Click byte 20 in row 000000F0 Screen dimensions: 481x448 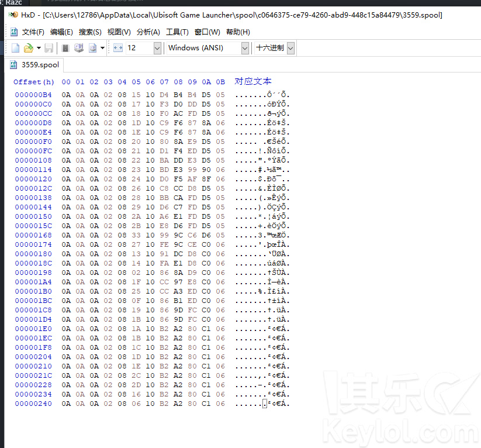pos(136,142)
